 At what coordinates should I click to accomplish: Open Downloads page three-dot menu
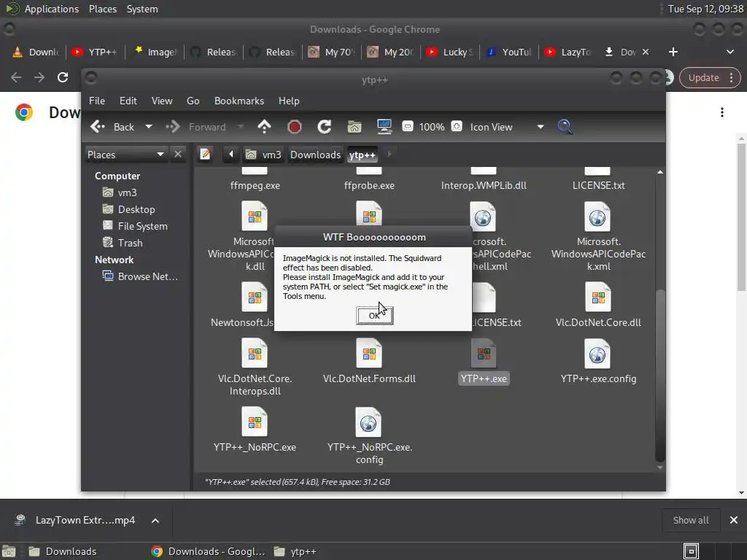click(x=721, y=112)
